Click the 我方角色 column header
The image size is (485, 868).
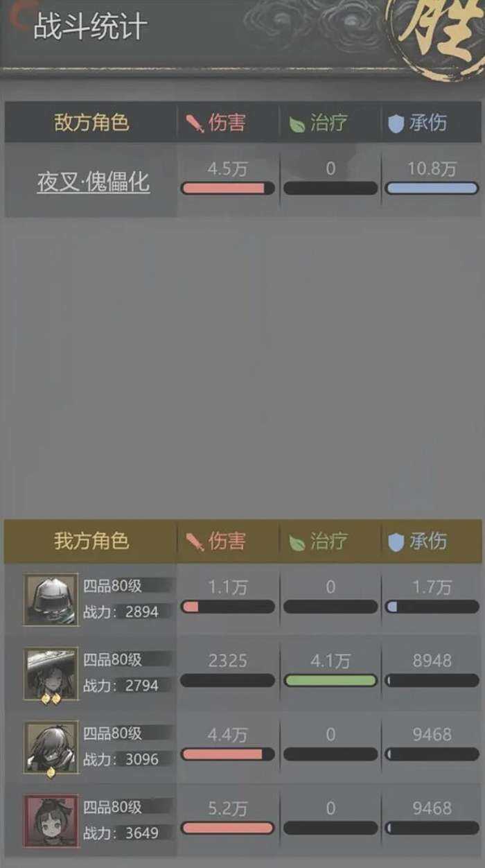pyautogui.click(x=91, y=541)
